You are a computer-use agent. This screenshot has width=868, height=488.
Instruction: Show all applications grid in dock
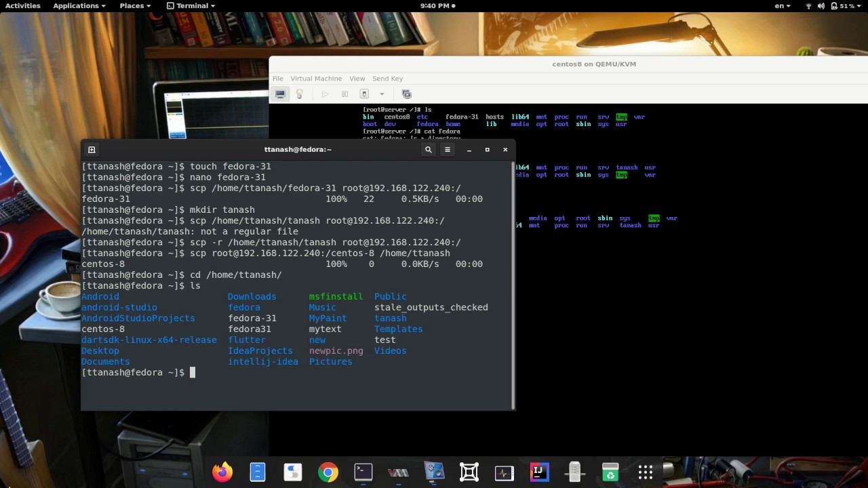click(646, 472)
